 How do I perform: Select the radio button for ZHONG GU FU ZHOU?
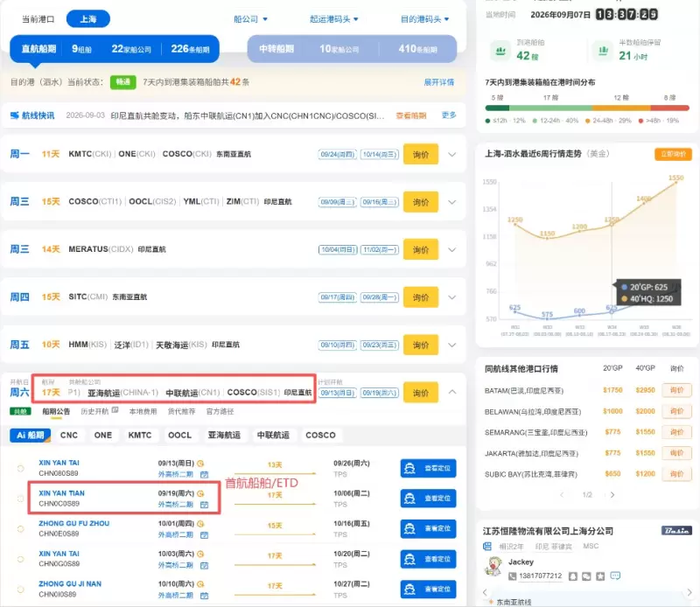click(x=20, y=529)
